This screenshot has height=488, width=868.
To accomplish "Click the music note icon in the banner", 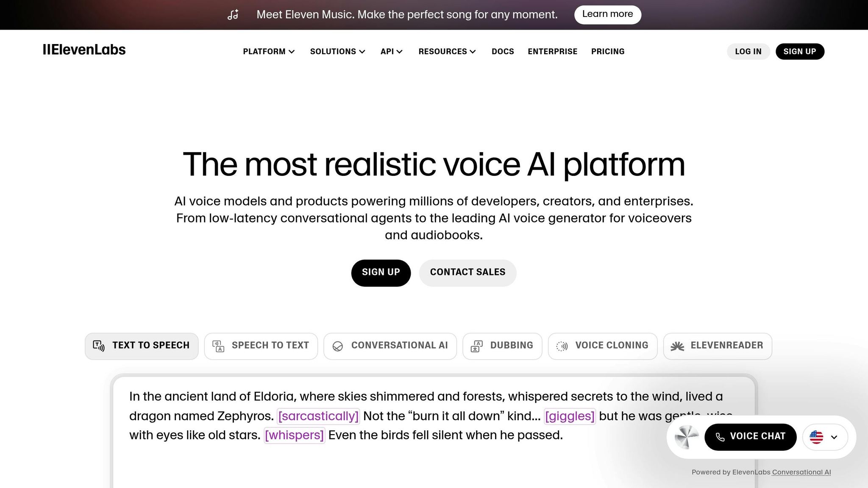I will tap(233, 14).
